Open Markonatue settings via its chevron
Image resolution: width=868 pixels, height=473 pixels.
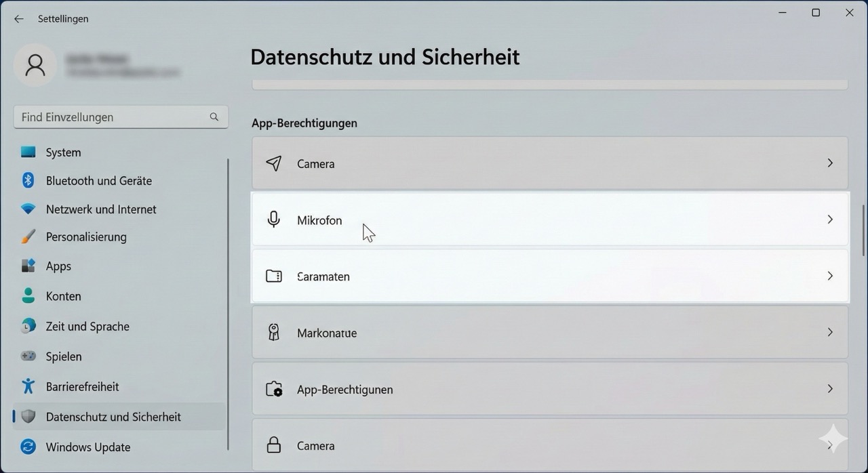pyautogui.click(x=830, y=332)
